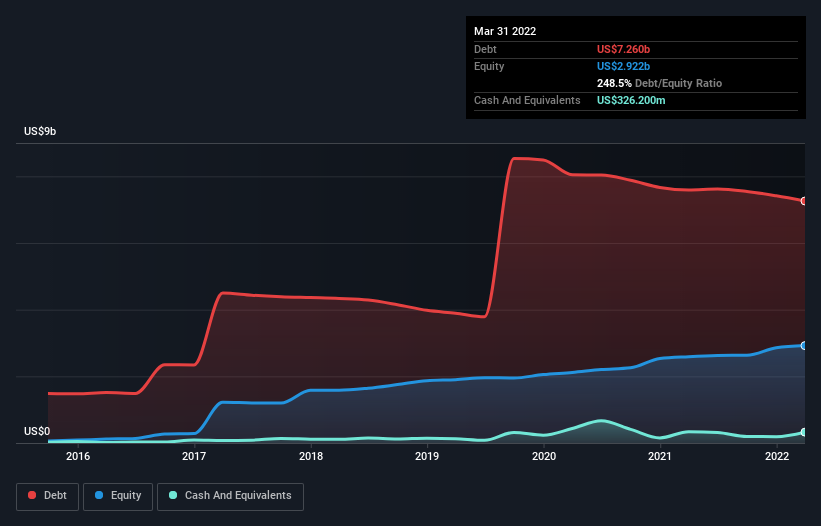Click the red Debt endpoint marker
Image resolution: width=821 pixels, height=526 pixels.
pyautogui.click(x=804, y=201)
